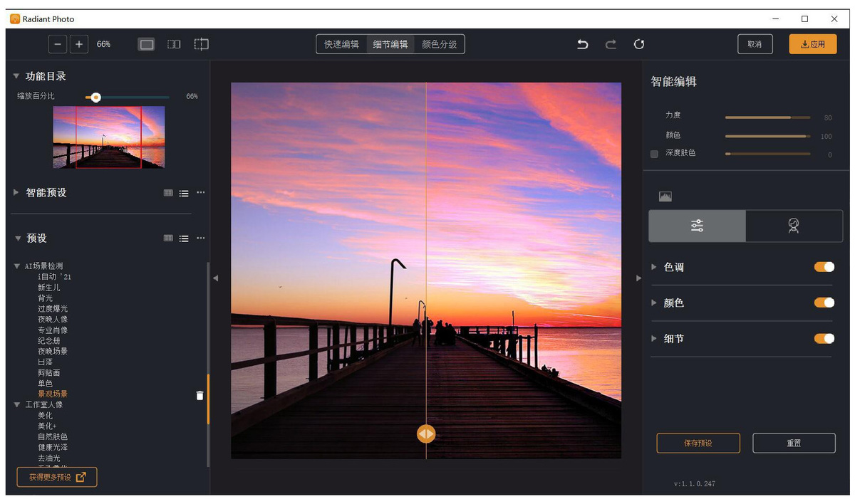Show 智能预设 in grid view

pos(168,193)
